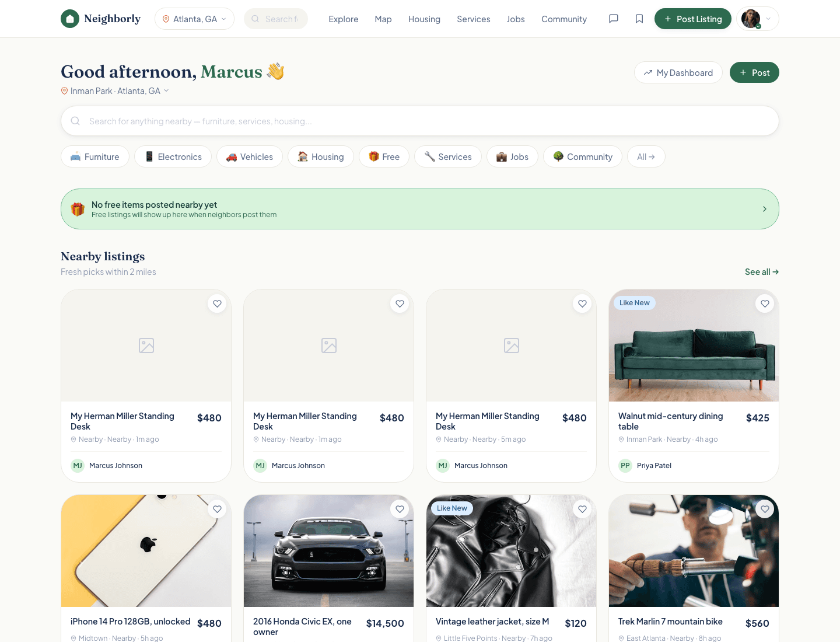Click the green Post button

754,72
